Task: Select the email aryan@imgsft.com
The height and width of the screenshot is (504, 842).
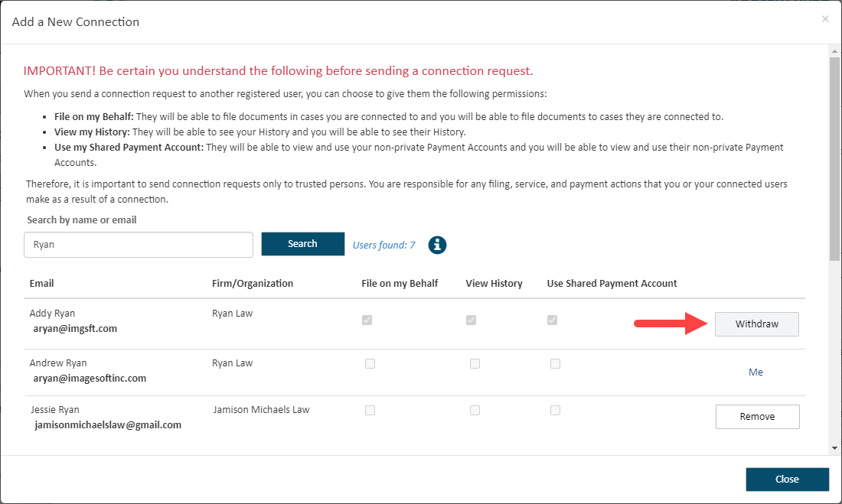Action: pyautogui.click(x=75, y=329)
